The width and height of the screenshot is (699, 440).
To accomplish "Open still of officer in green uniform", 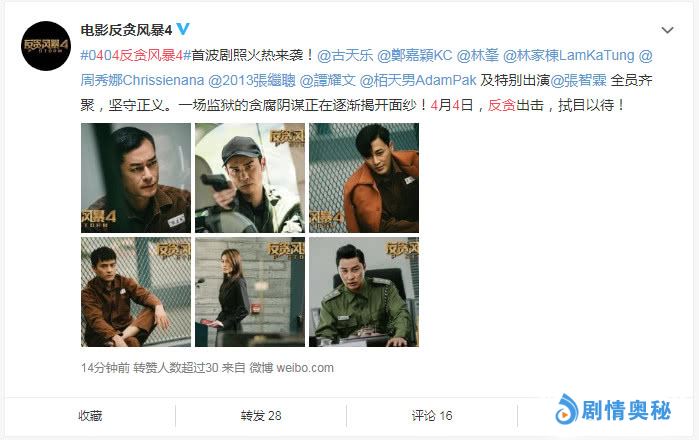I will point(364,292).
